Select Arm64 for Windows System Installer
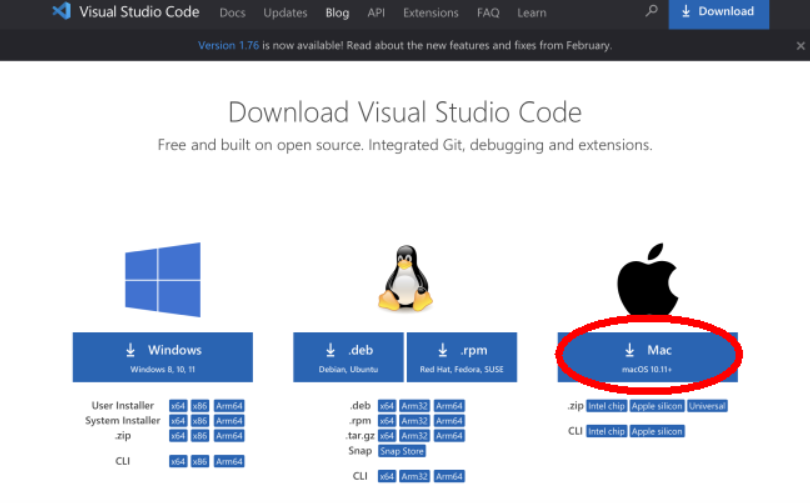The image size is (810, 503). click(229, 421)
